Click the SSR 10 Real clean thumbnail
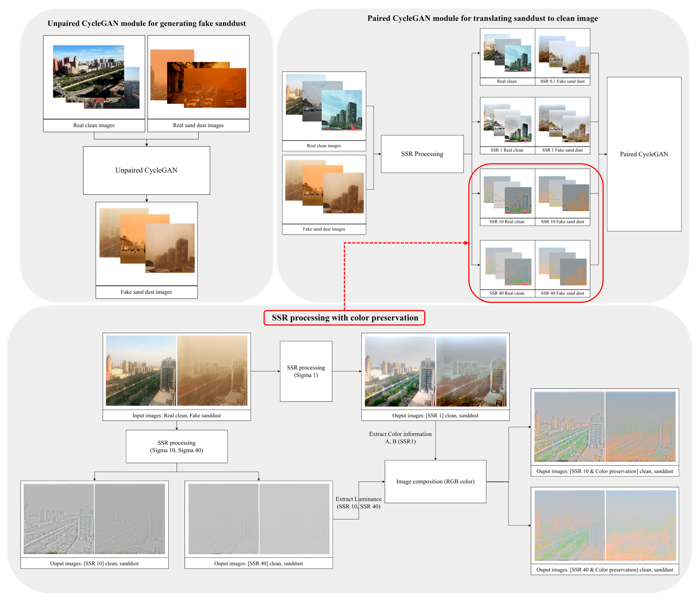This screenshot has width=700, height=600. click(x=507, y=194)
